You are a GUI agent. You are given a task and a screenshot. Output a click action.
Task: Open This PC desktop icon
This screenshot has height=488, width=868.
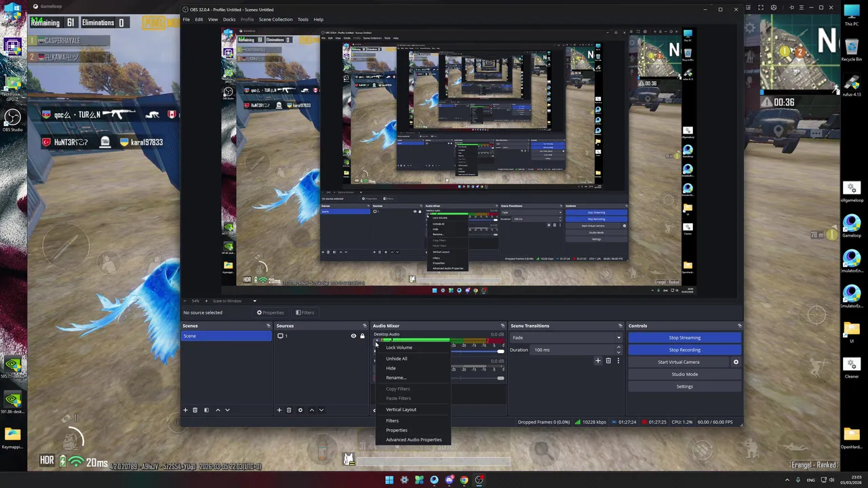(852, 15)
